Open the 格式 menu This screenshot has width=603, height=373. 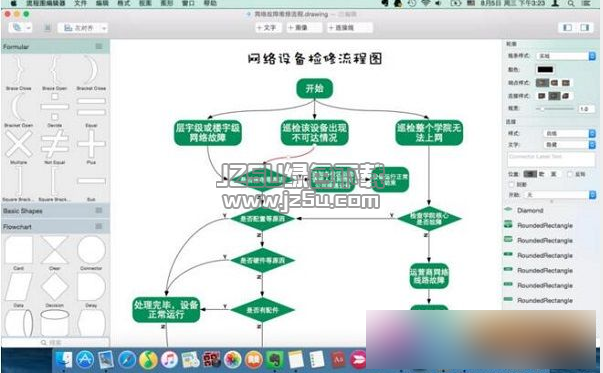tap(123, 3)
